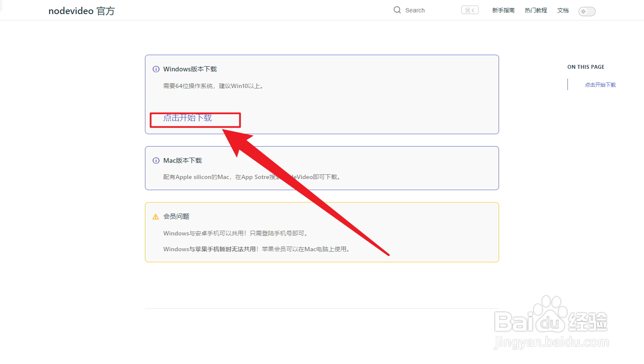Image resolution: width=644 pixels, height=364 pixels.
Task: Select the Windows版本下载 heading text
Action: point(190,69)
